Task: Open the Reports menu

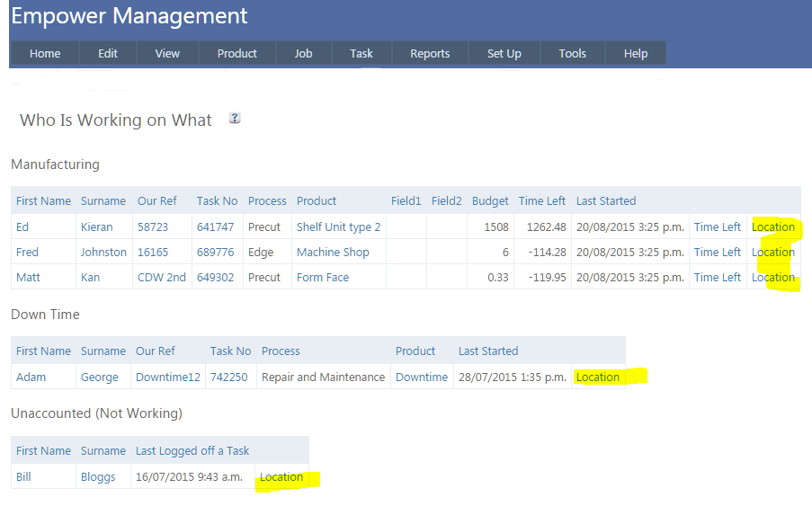Action: point(430,53)
